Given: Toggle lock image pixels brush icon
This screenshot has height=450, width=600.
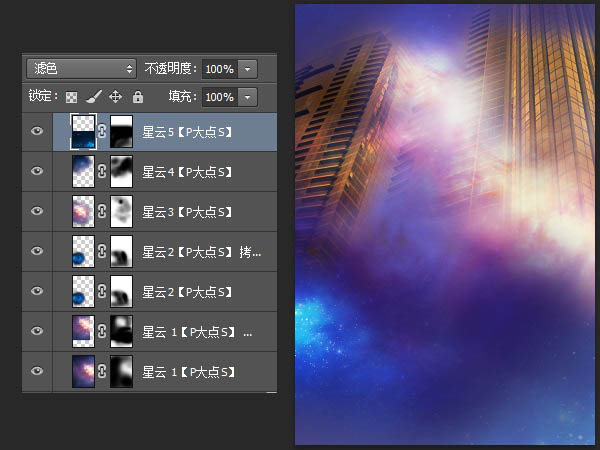Looking at the screenshot, I should pyautogui.click(x=94, y=97).
